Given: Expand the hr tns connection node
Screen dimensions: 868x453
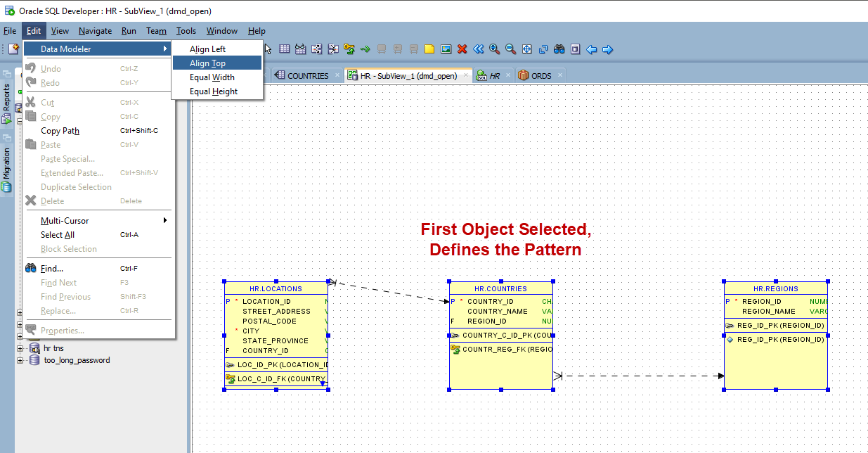Looking at the screenshot, I should click(x=20, y=347).
